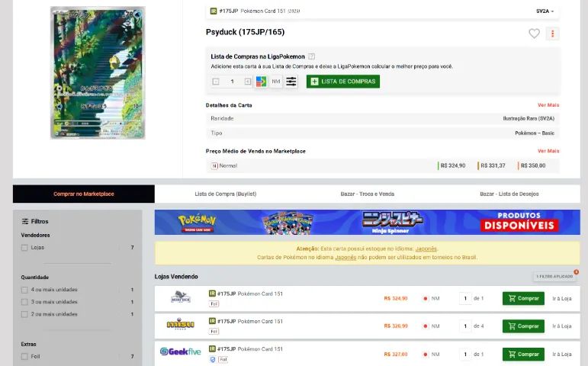Open the red three-dot options menu

pyautogui.click(x=552, y=34)
